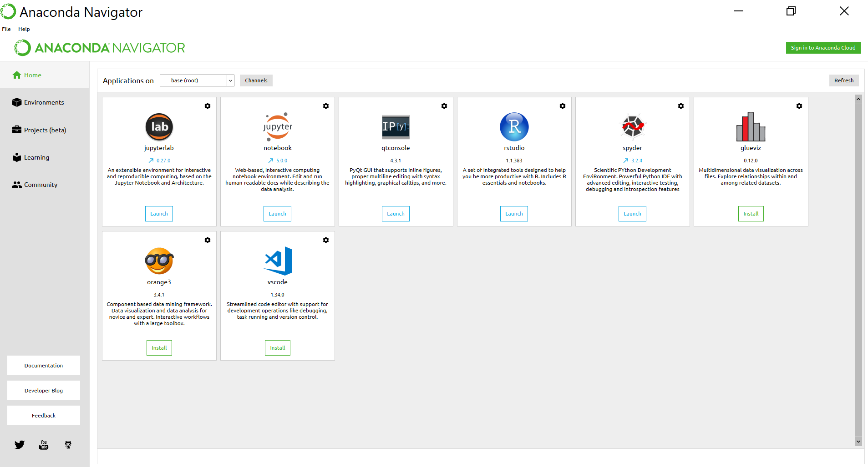Image resolution: width=868 pixels, height=467 pixels.
Task: Open the Documentation link button
Action: click(44, 366)
